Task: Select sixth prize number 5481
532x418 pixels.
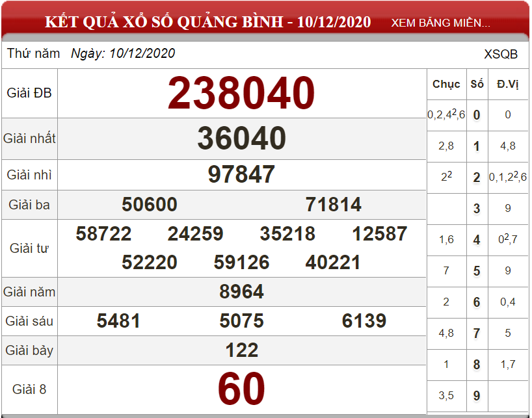Action: tap(118, 320)
